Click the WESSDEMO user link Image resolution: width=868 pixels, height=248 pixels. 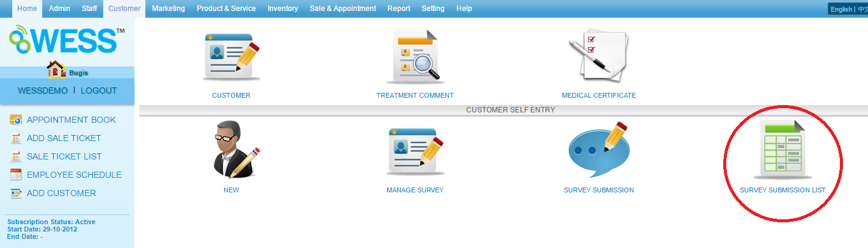(43, 90)
